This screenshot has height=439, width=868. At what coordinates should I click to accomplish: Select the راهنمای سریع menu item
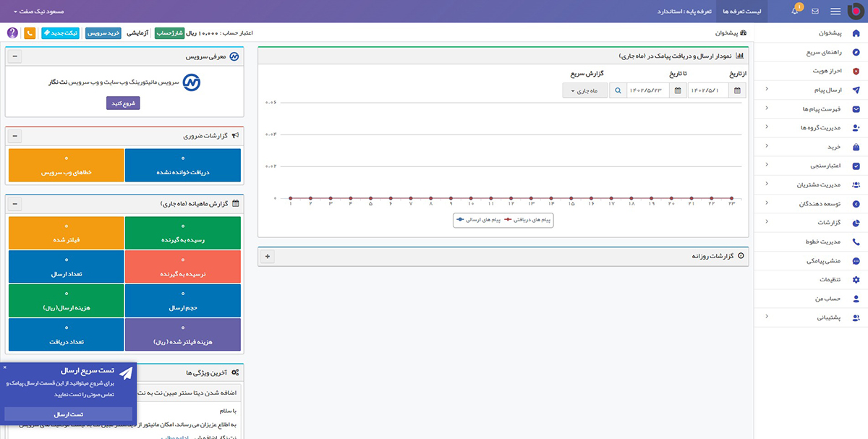click(811, 52)
